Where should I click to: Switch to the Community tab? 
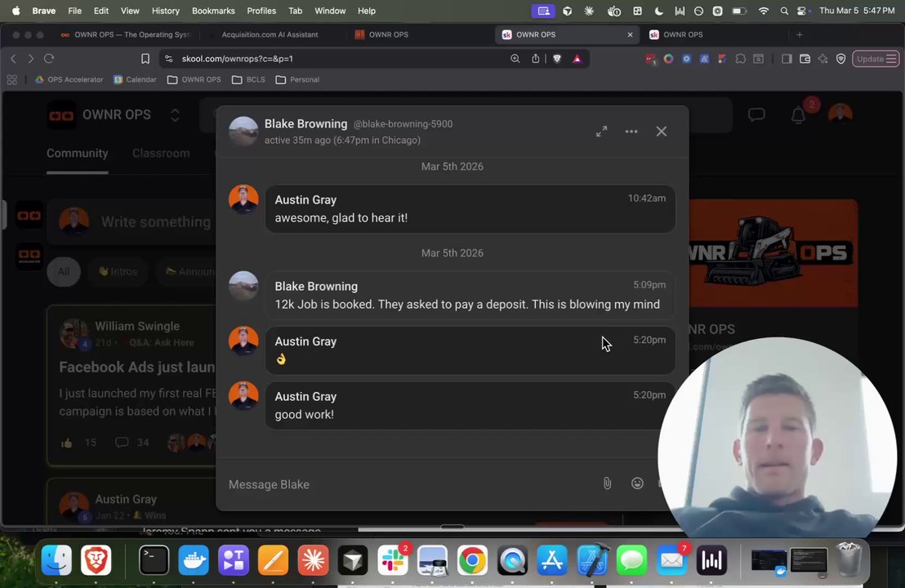(78, 153)
